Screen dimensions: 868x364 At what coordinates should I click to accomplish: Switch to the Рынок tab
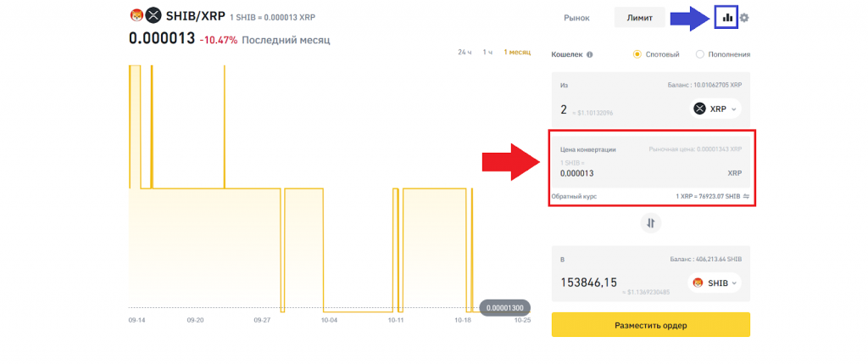coord(576,18)
